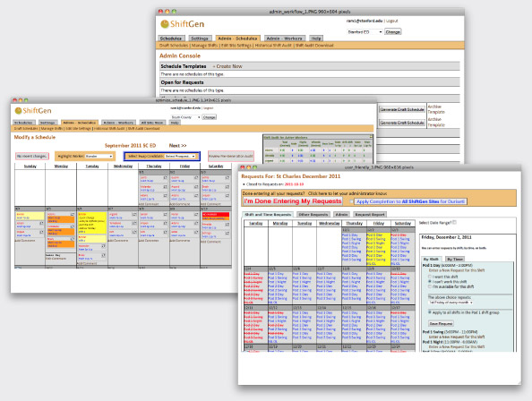Click the Save Request button
The image size is (532, 401).
[x=441, y=323]
